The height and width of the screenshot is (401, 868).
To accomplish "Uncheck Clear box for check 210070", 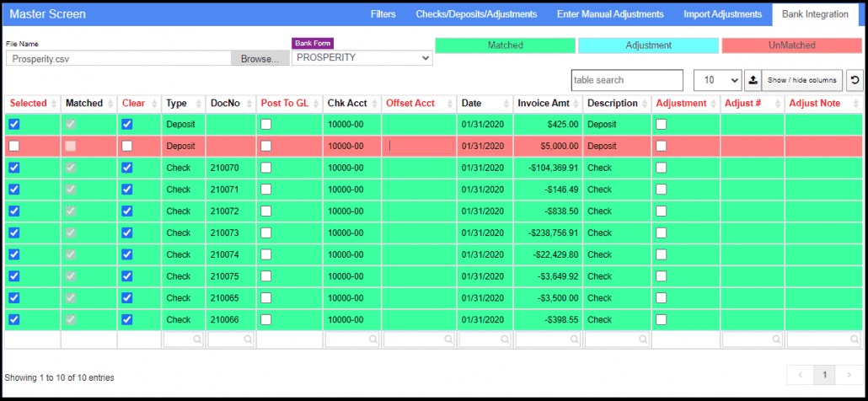I will (x=126, y=168).
